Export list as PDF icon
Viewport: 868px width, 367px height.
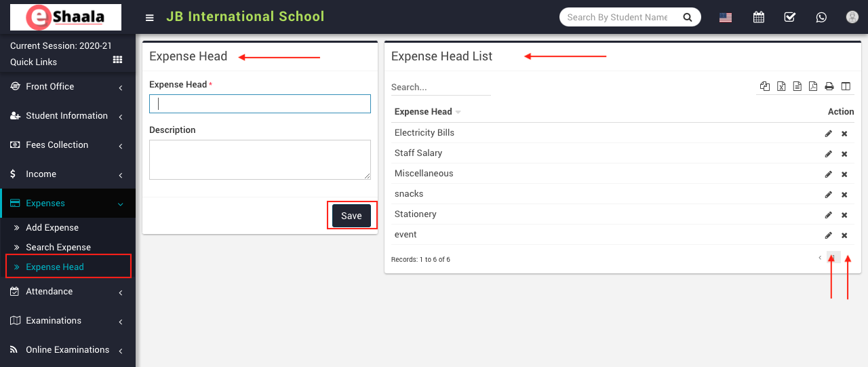click(813, 86)
